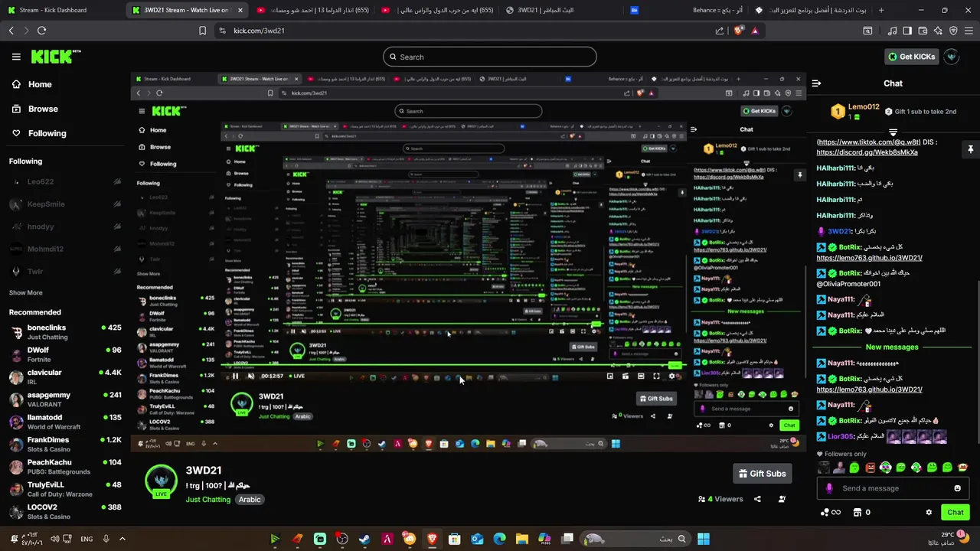Open the discord.gg invite link
The image size is (980, 551).
867,152
